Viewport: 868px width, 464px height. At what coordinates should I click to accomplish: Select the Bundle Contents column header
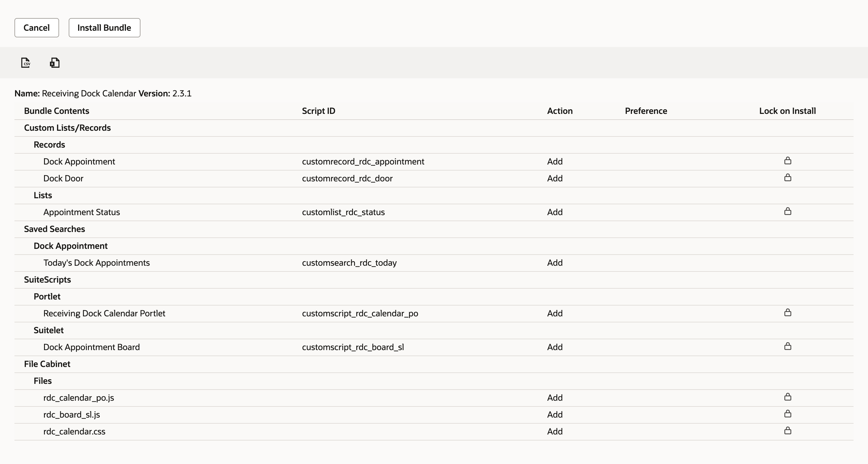click(57, 111)
